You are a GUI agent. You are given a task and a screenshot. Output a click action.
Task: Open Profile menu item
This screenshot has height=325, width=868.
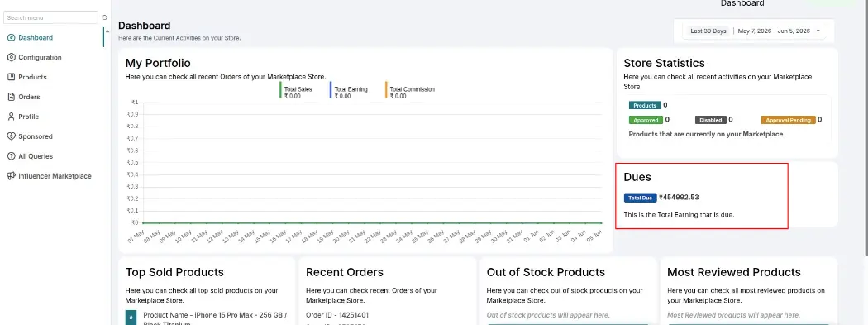pyautogui.click(x=29, y=117)
